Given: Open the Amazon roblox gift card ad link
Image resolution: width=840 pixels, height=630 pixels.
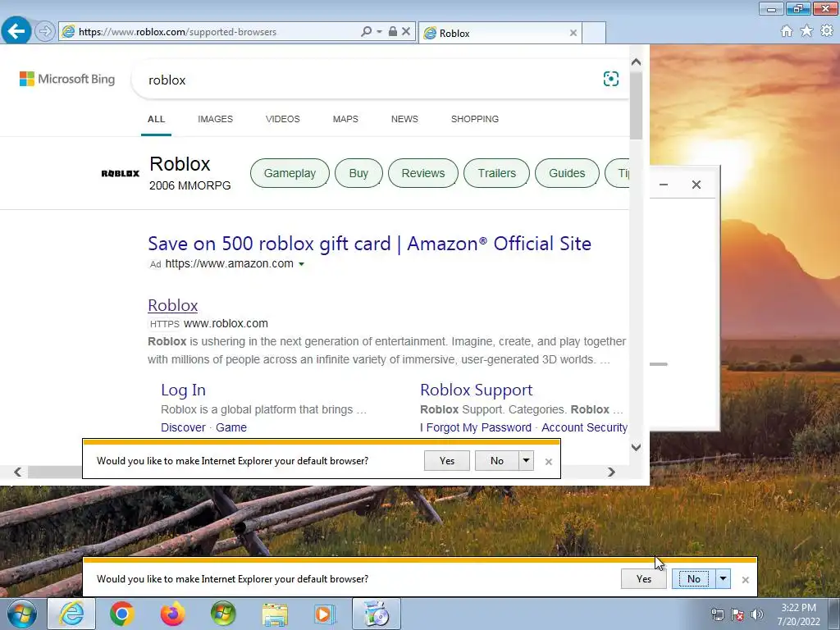Looking at the screenshot, I should click(x=370, y=244).
